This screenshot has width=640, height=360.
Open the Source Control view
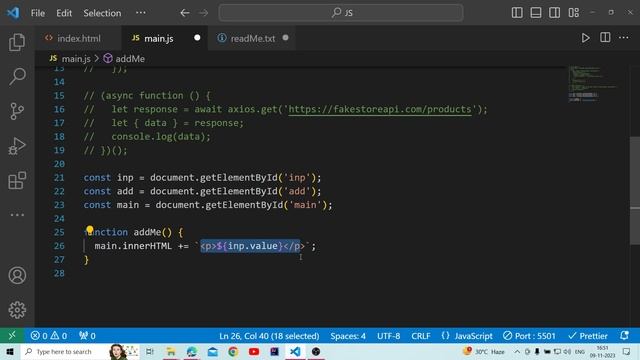pyautogui.click(x=17, y=111)
